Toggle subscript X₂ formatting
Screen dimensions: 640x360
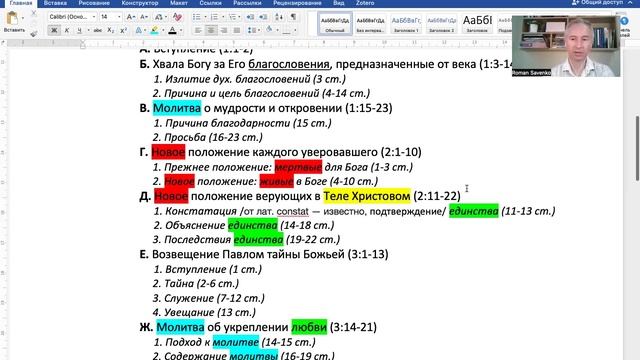[110, 30]
